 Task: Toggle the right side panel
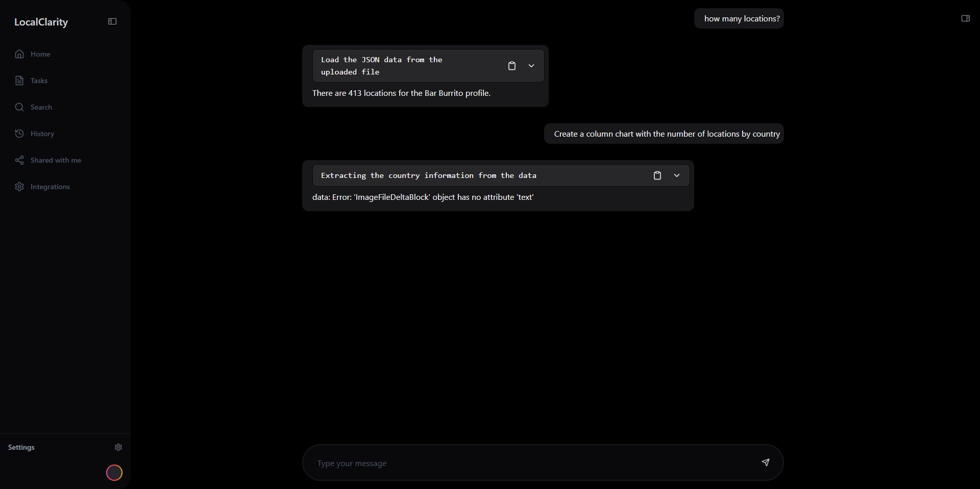(965, 18)
